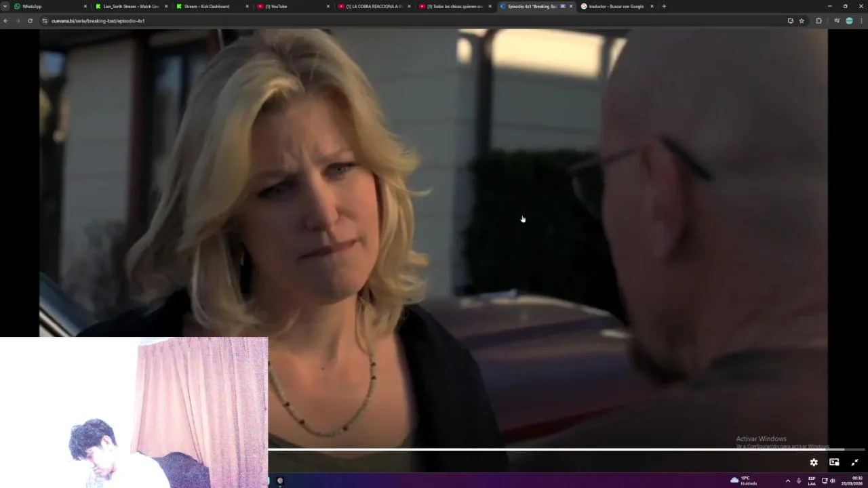This screenshot has width=868, height=488.
Task: Exit fullscreen in the video player
Action: tap(854, 462)
